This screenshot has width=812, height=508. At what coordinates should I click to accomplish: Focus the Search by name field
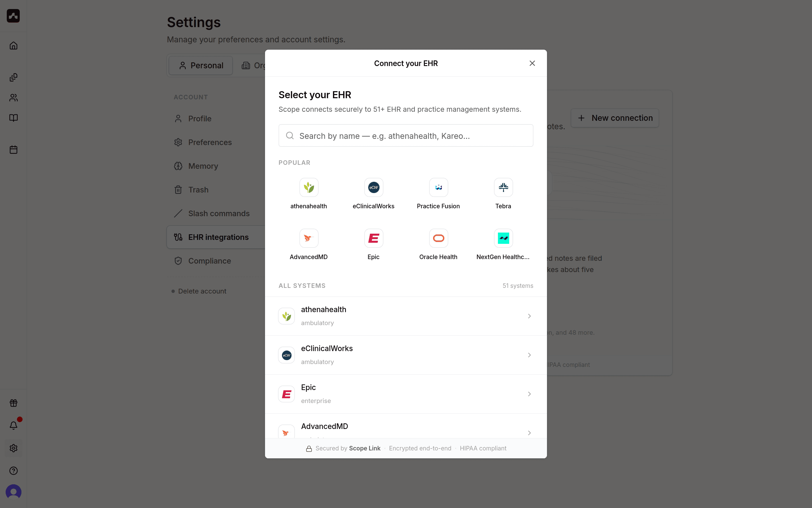pyautogui.click(x=406, y=135)
